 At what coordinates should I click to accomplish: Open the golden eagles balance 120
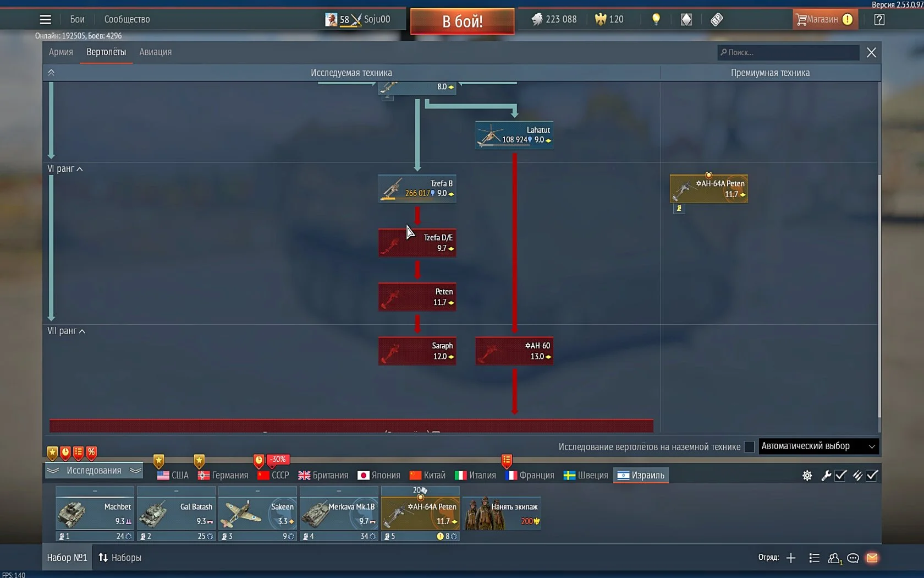[609, 19]
